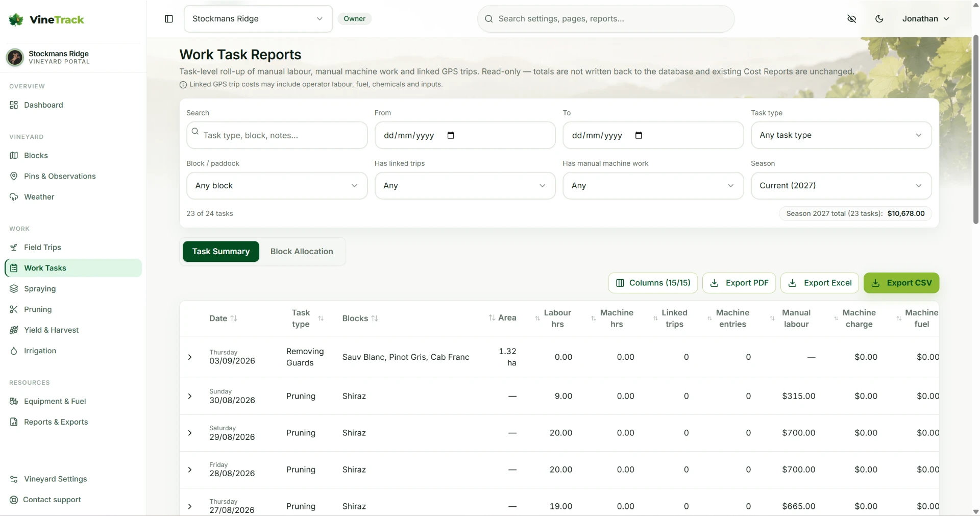Screen dimensions: 980x516
Task: Click the Yield & Harvest grapes icon
Action: click(14, 330)
